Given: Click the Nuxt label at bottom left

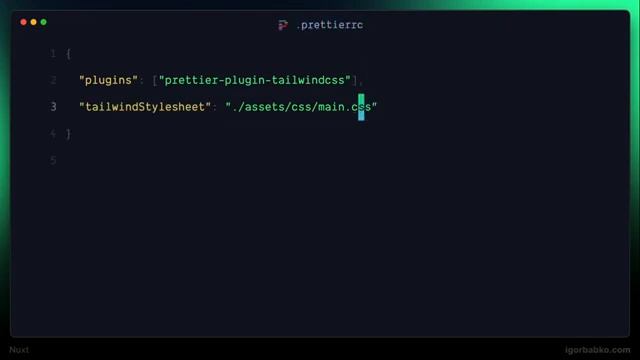Looking at the screenshot, I should [19, 350].
